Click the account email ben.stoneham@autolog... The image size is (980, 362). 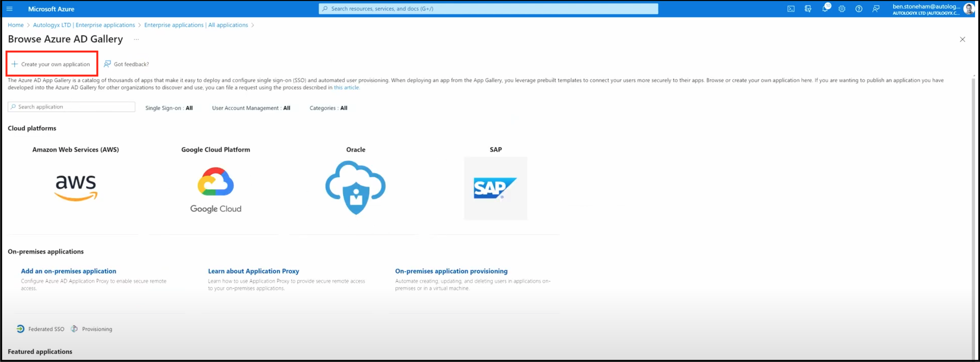click(x=926, y=6)
